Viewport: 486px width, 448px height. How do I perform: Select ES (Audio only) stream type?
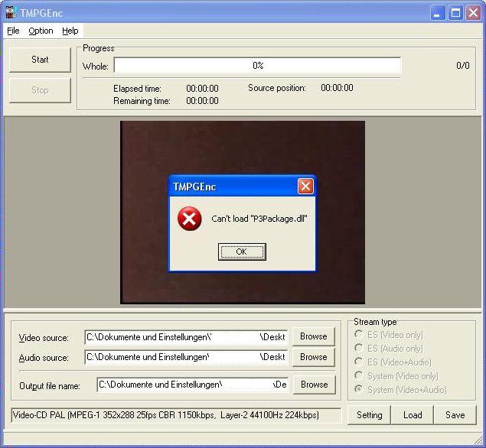click(x=388, y=349)
